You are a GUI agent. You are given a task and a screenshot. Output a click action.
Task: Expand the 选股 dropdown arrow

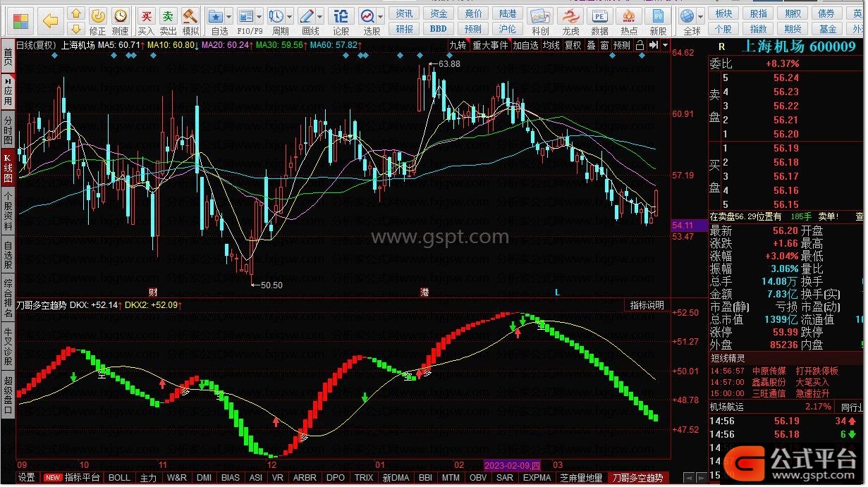click(x=381, y=16)
